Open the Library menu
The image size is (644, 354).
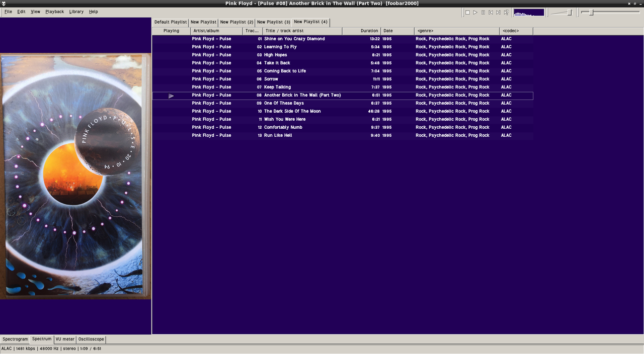pos(76,12)
